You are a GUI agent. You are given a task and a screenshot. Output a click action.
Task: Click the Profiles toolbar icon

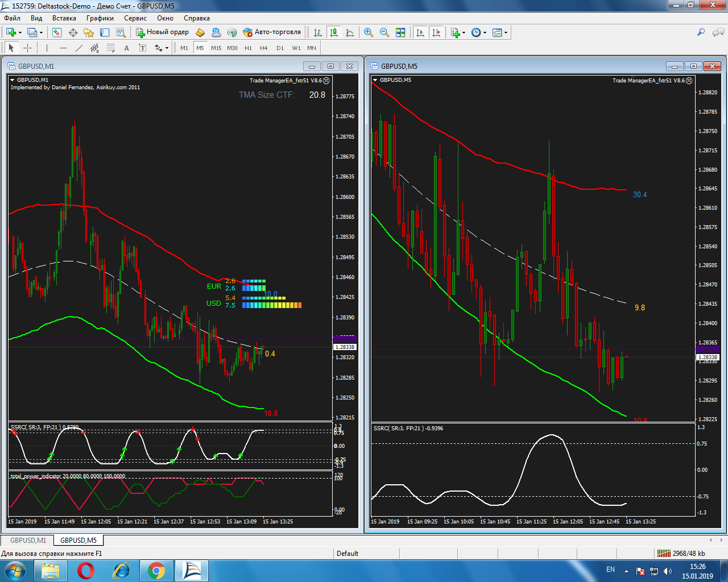point(32,32)
